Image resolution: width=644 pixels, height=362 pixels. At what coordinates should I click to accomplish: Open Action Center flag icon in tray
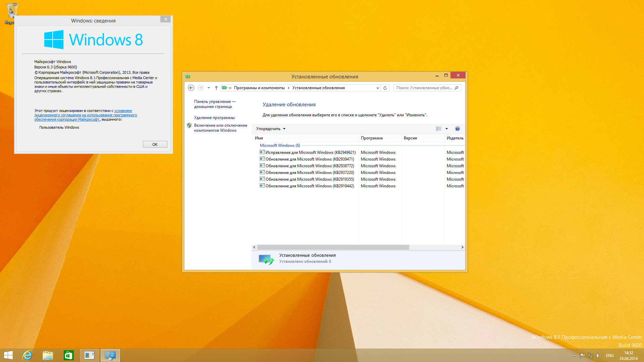click(582, 356)
